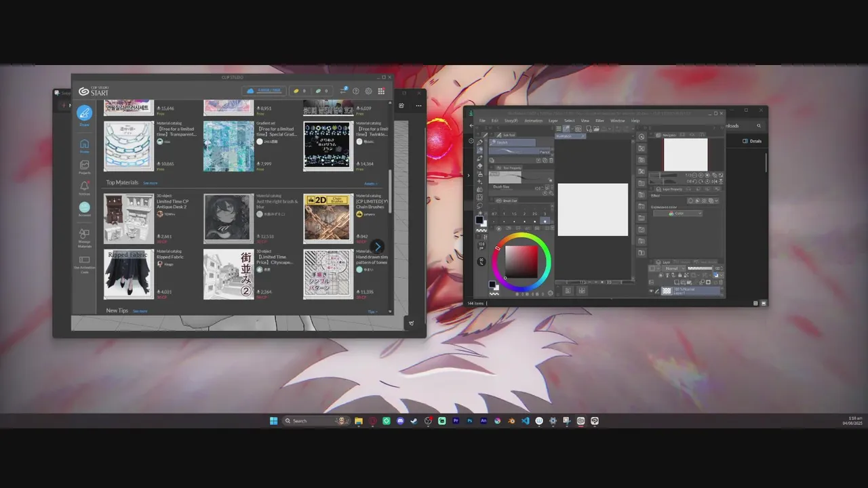Click See more next to Top Materials

coord(150,183)
